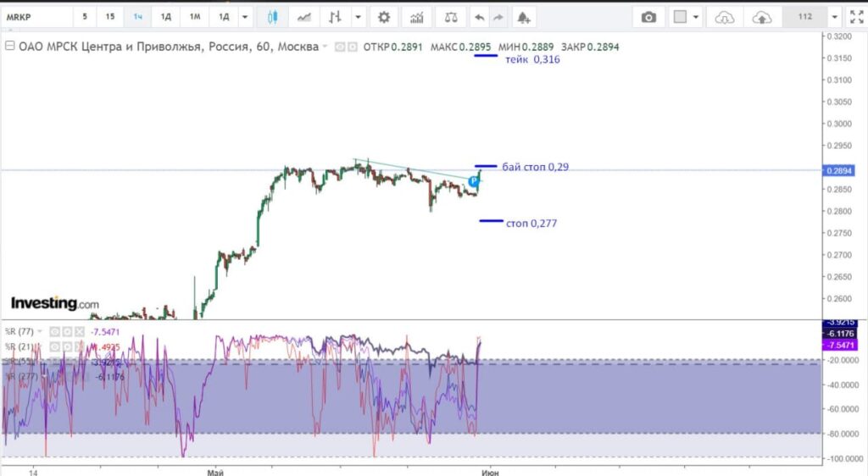Open main series settings icon

pyautogui.click(x=352, y=47)
